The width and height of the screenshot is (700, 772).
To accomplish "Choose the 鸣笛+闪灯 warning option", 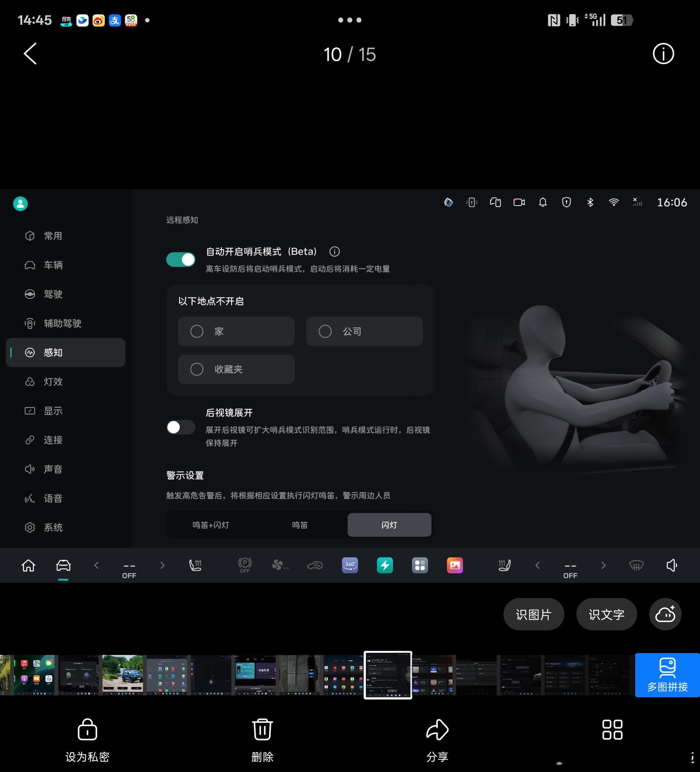I will [211, 525].
